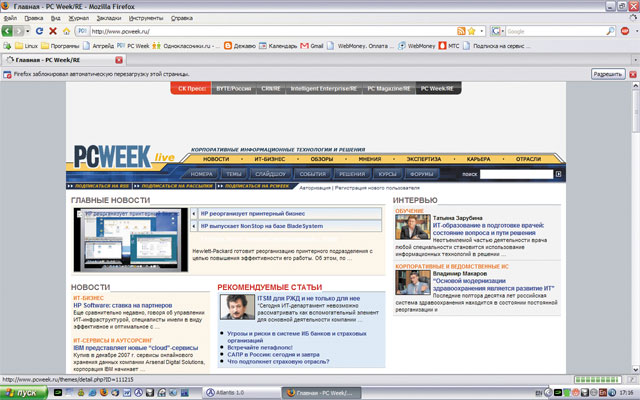The image size is (640, 400).
Task: Open ITSM для РЖД article link
Action: pos(309,298)
